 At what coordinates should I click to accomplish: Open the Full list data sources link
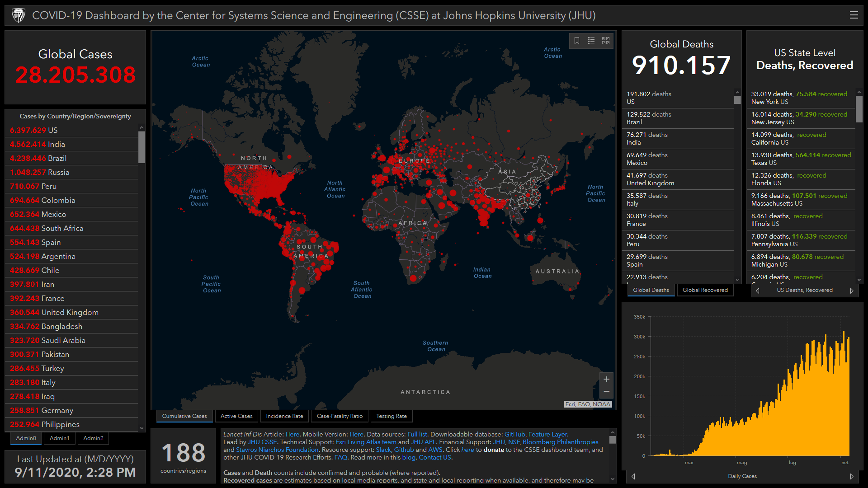[417, 434]
